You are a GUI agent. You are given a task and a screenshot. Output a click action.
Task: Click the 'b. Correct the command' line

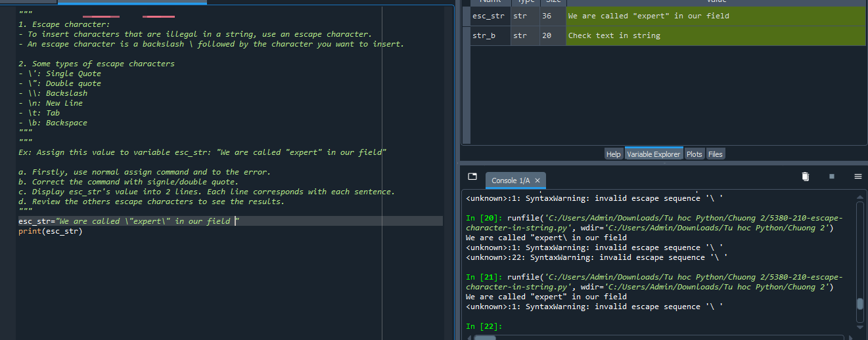[128, 182]
